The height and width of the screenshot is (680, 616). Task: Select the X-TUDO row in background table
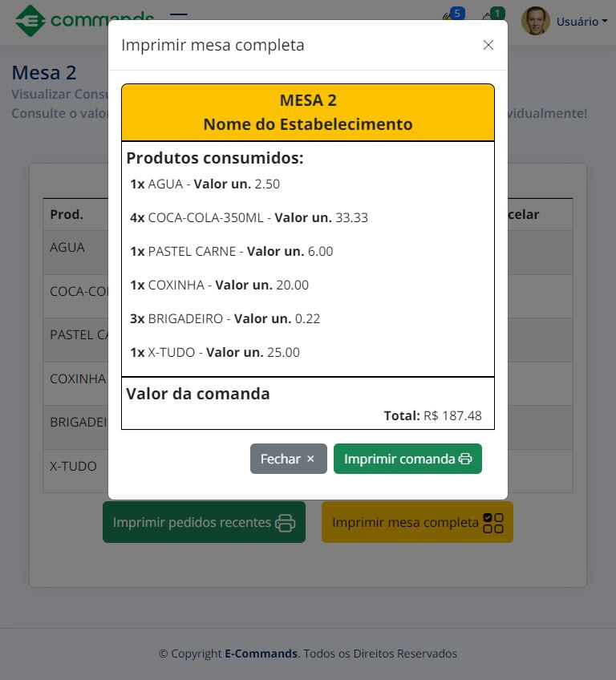(x=73, y=466)
